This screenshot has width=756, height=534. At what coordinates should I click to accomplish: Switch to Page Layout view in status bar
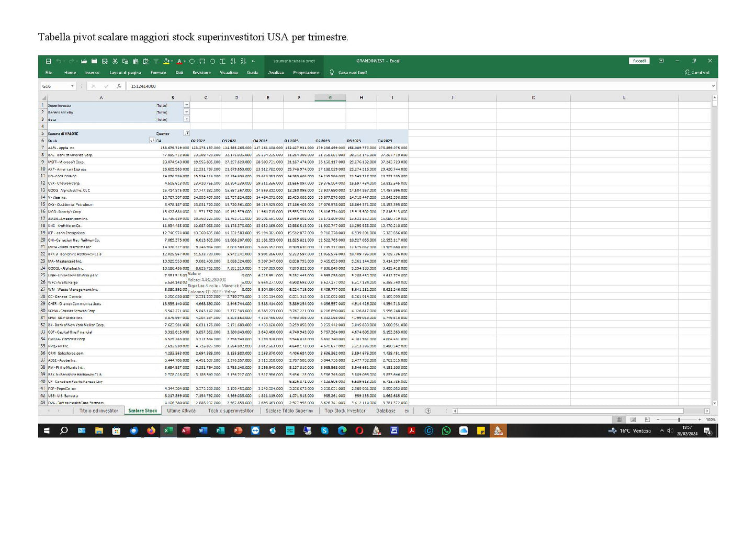(633, 419)
